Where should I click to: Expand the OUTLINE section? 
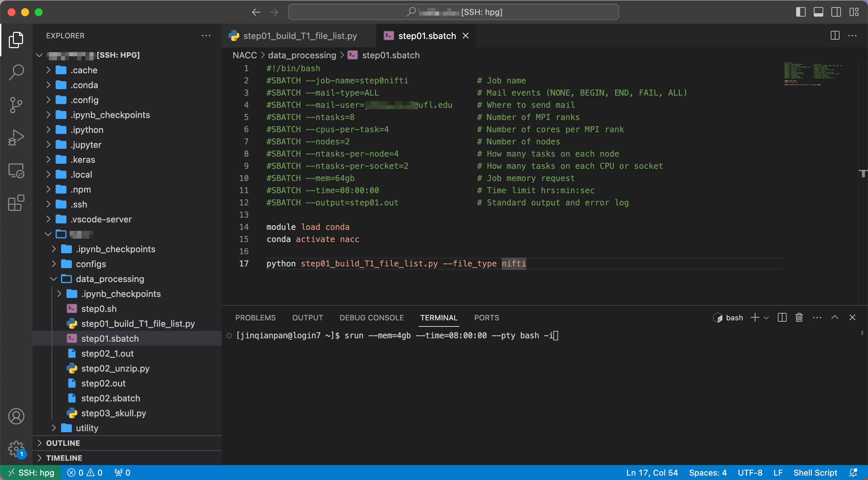pyautogui.click(x=63, y=443)
